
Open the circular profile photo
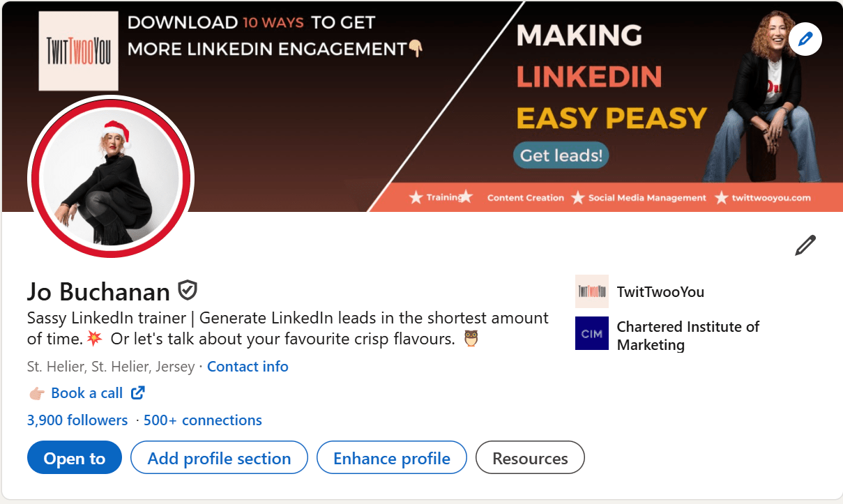coord(111,179)
